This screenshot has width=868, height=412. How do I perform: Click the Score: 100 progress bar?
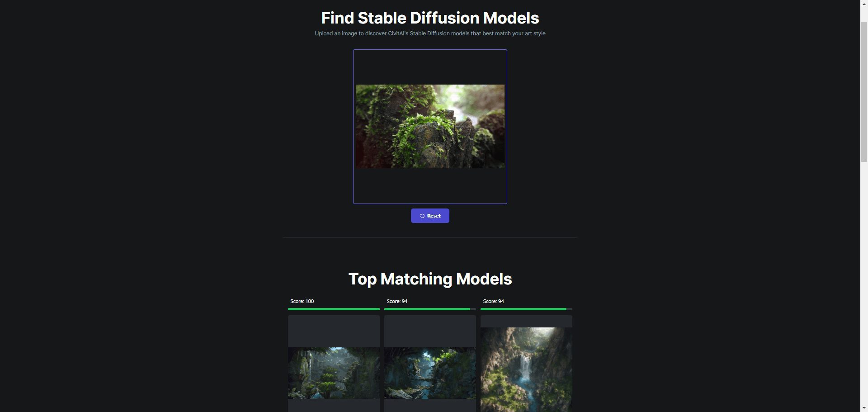point(334,309)
